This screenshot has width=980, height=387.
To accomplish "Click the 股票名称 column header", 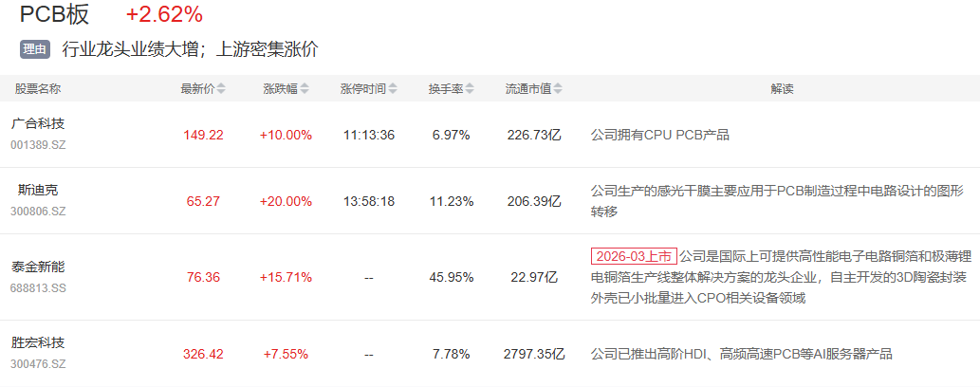I will pyautogui.click(x=38, y=89).
